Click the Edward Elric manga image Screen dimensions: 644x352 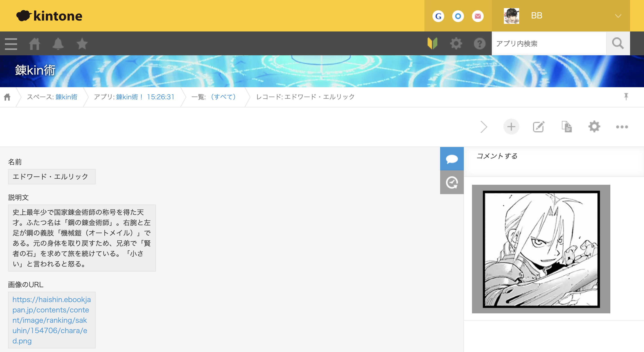tap(541, 249)
